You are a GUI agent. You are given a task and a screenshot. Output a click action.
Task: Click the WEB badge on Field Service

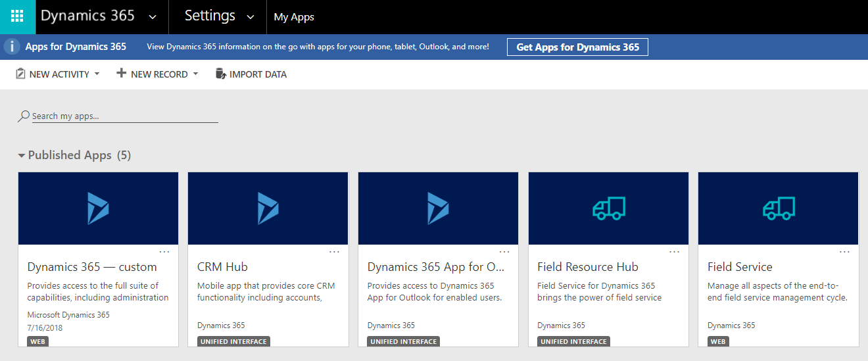pyautogui.click(x=719, y=342)
